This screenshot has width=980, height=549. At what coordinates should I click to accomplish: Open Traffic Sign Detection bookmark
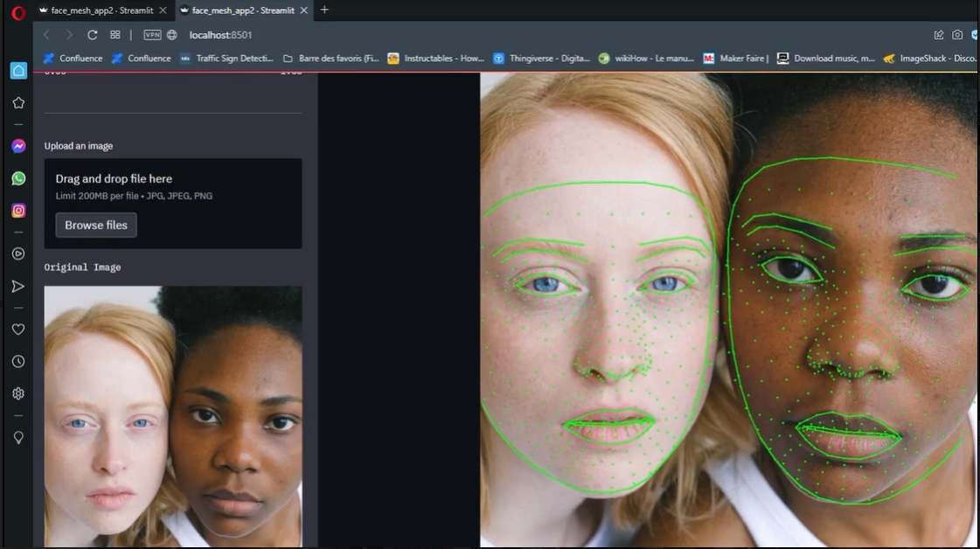point(227,59)
